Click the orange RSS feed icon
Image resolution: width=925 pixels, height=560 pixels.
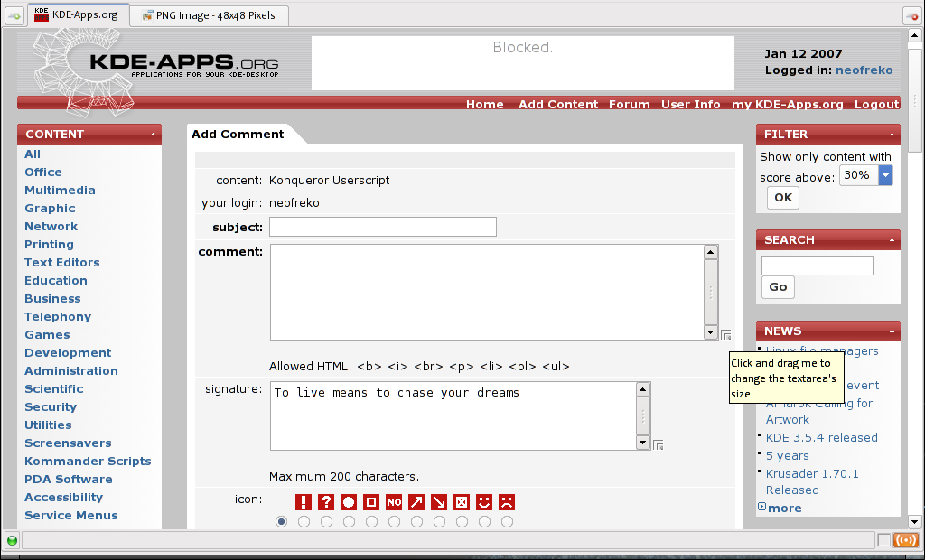905,540
